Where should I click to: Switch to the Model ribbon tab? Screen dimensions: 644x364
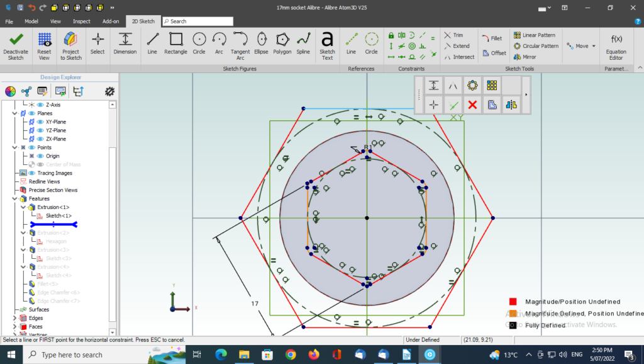pos(31,21)
